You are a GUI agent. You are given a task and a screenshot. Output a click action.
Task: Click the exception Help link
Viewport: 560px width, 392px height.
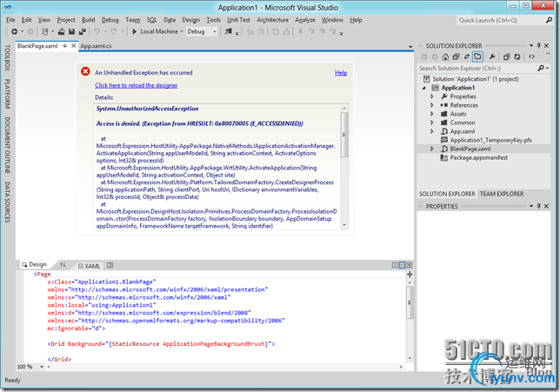[x=341, y=73]
